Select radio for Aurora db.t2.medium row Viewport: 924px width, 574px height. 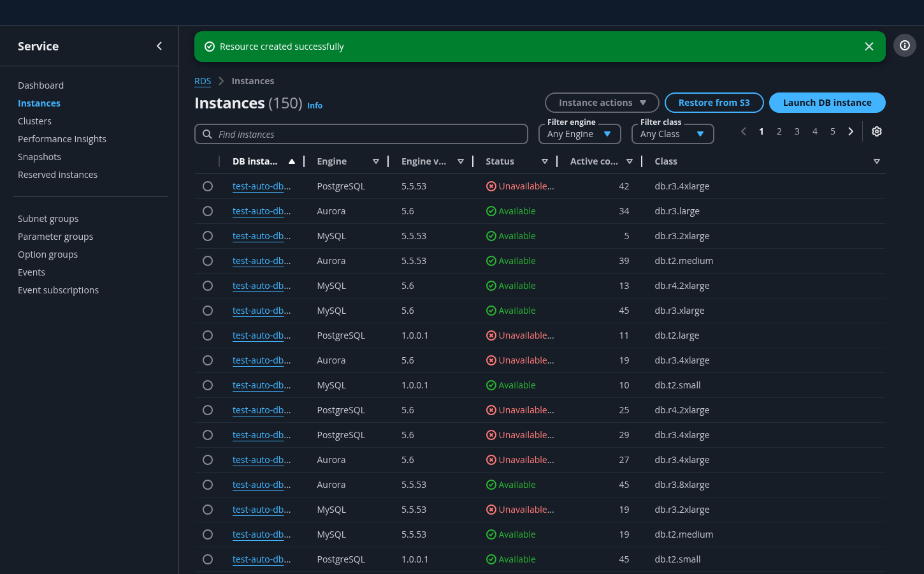coord(208,261)
